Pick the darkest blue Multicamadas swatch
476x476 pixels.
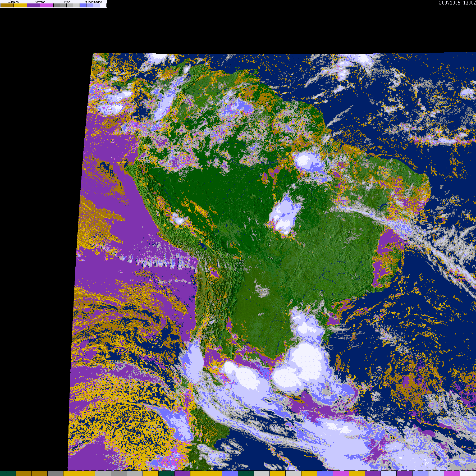pyautogui.click(x=83, y=6)
